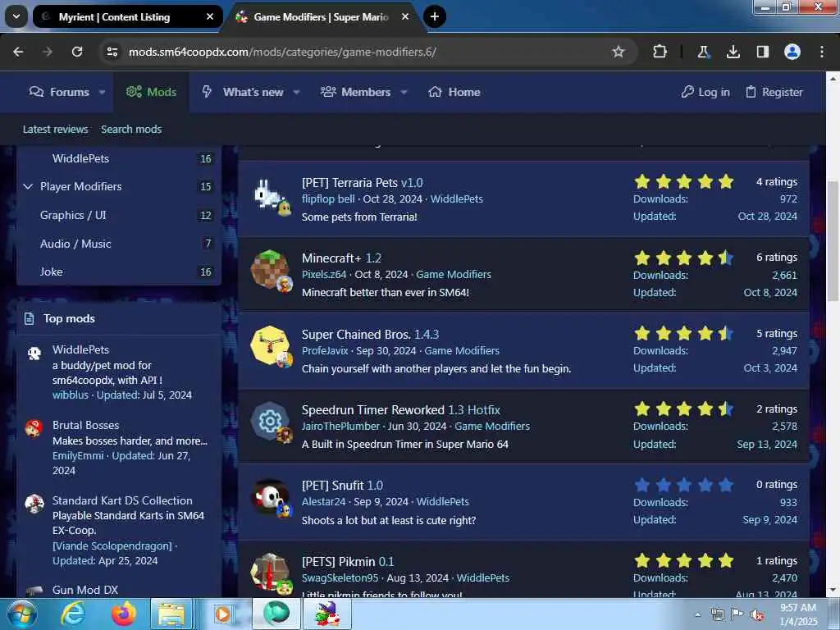Viewport: 840px width, 630px height.
Task: Open the What's new navigation item
Action: (243, 92)
